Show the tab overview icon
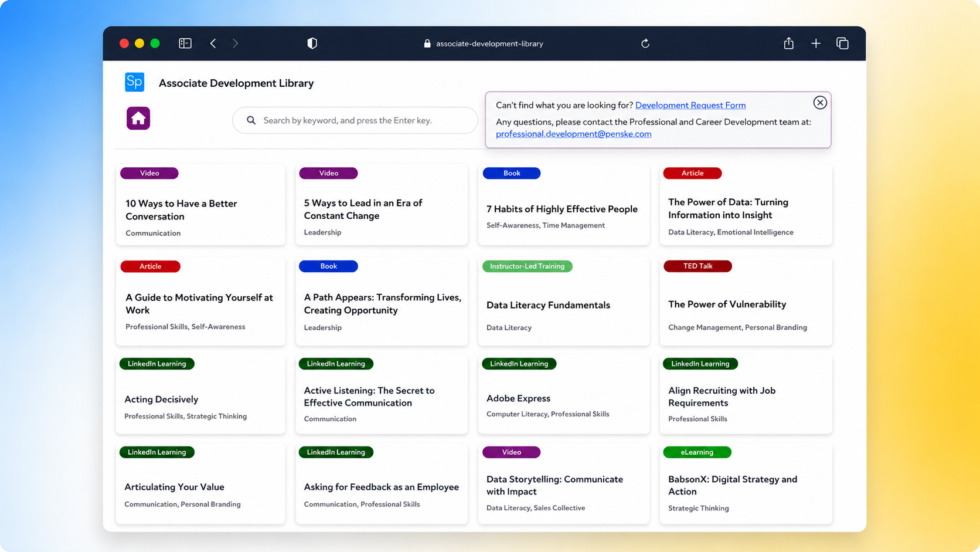This screenshot has height=552, width=980. pos(842,43)
